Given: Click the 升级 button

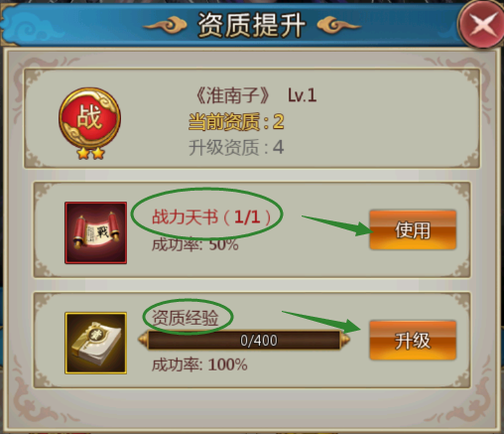Looking at the screenshot, I should point(413,340).
